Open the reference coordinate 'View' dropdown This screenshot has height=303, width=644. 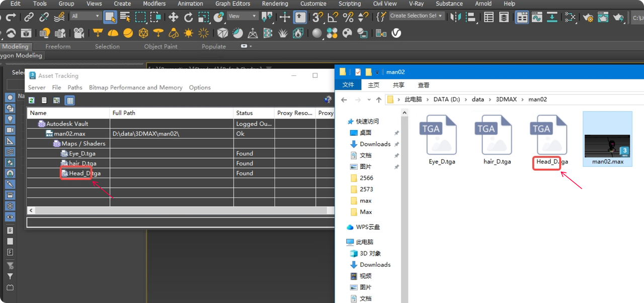[243, 16]
